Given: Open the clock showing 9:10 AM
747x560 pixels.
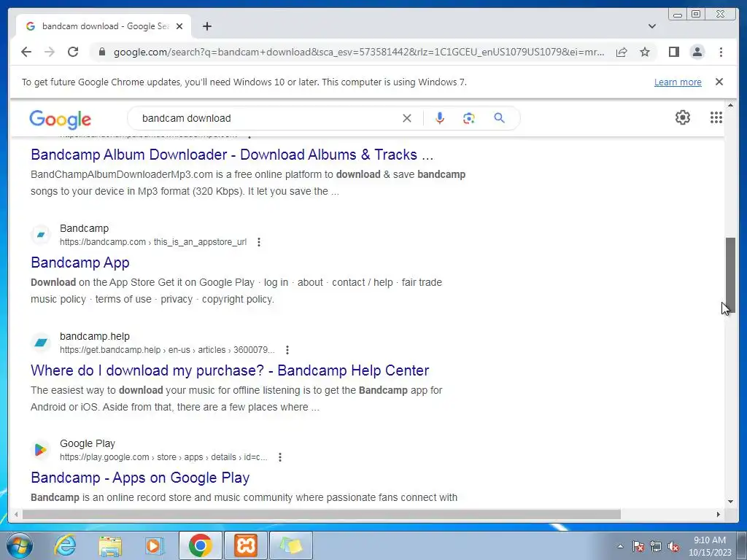Looking at the screenshot, I should pyautogui.click(x=710, y=546).
